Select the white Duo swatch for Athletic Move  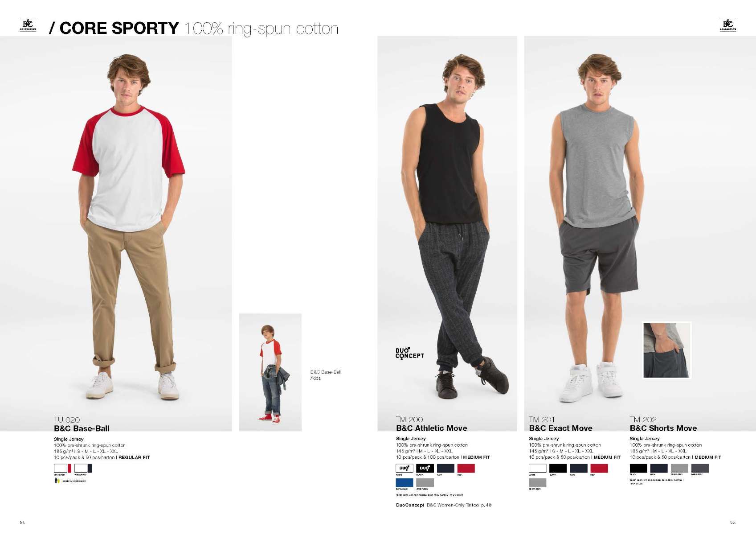click(404, 468)
